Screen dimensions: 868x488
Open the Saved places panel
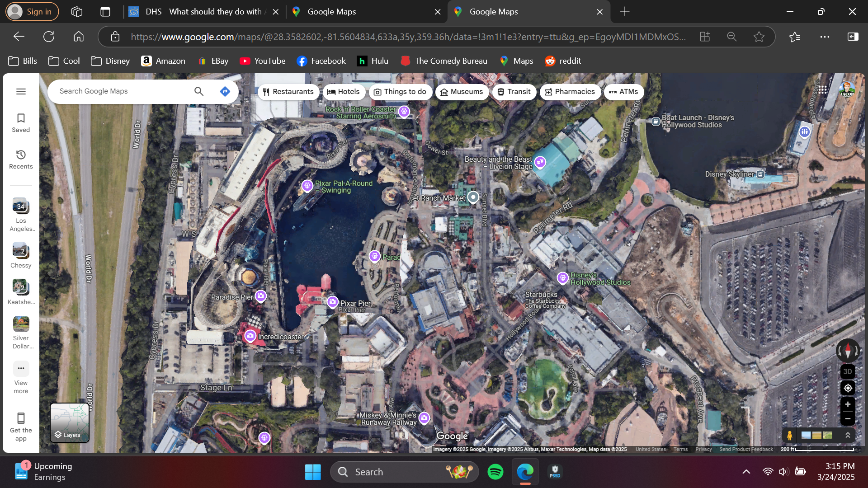click(x=21, y=123)
